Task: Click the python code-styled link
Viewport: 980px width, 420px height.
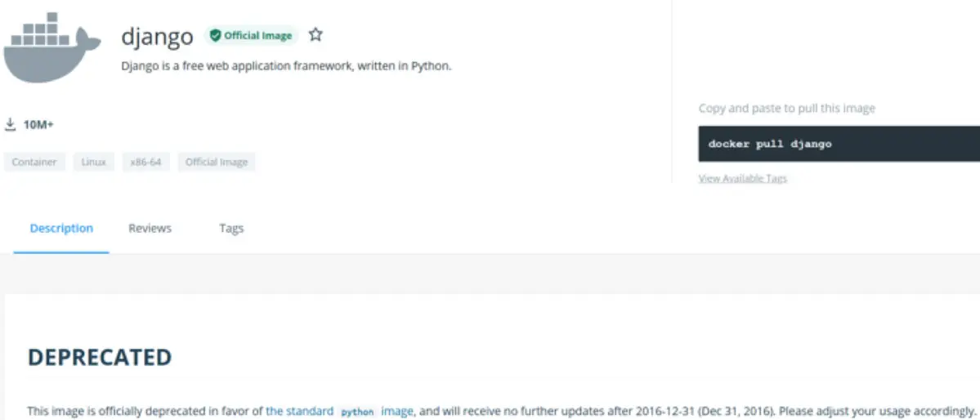Action: click(x=357, y=412)
